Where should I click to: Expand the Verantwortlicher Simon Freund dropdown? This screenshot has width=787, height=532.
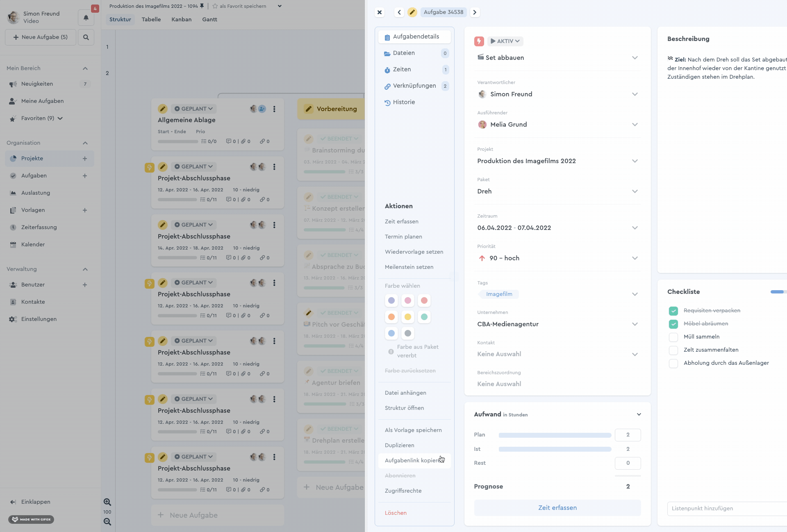coord(635,94)
